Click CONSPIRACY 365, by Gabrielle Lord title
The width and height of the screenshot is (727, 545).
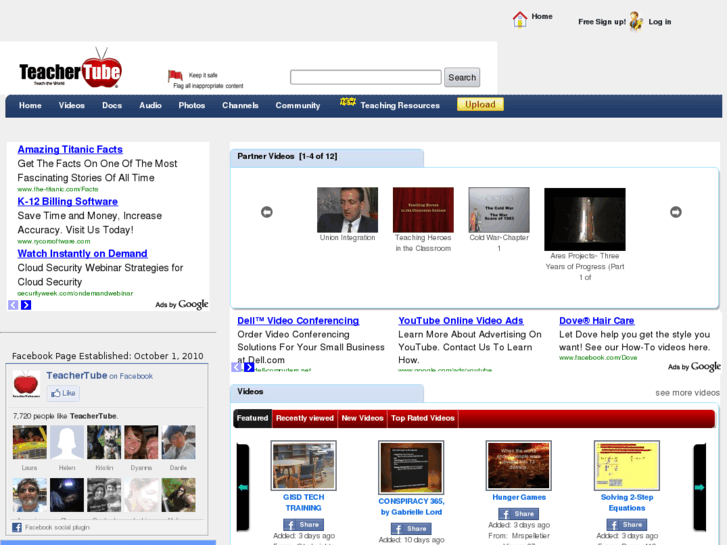pos(411,507)
